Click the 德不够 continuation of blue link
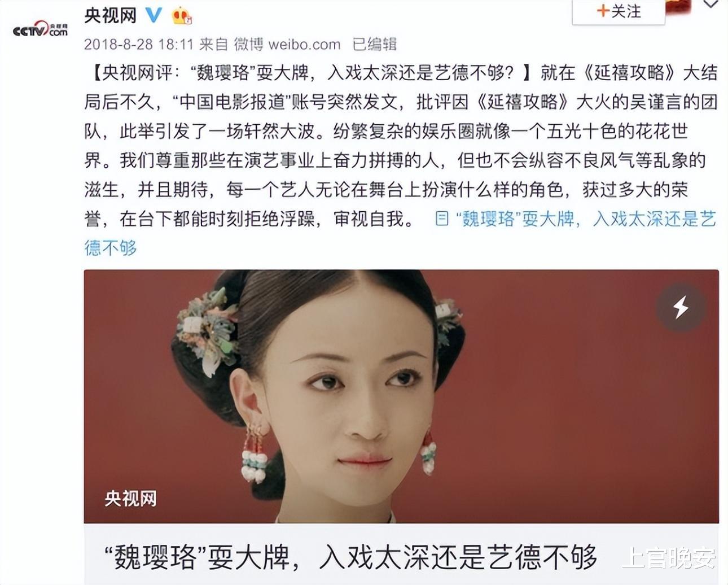Image resolution: width=728 pixels, height=585 pixels. coord(111,248)
